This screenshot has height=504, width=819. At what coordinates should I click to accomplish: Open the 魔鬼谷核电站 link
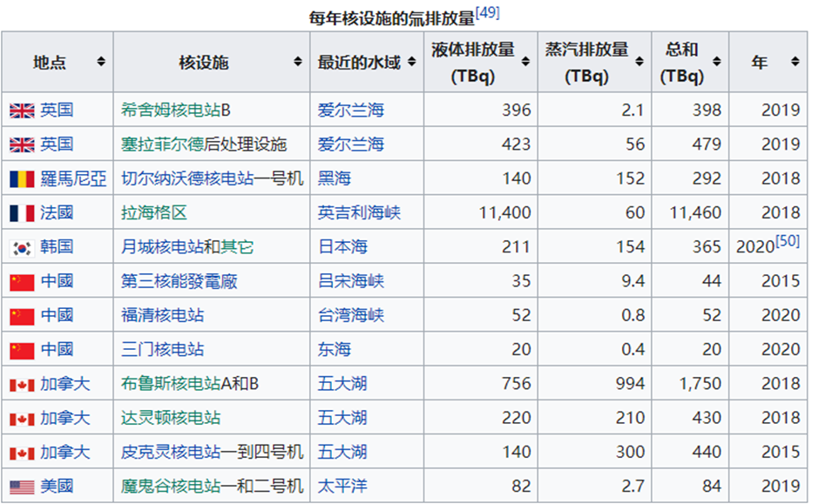point(171,487)
